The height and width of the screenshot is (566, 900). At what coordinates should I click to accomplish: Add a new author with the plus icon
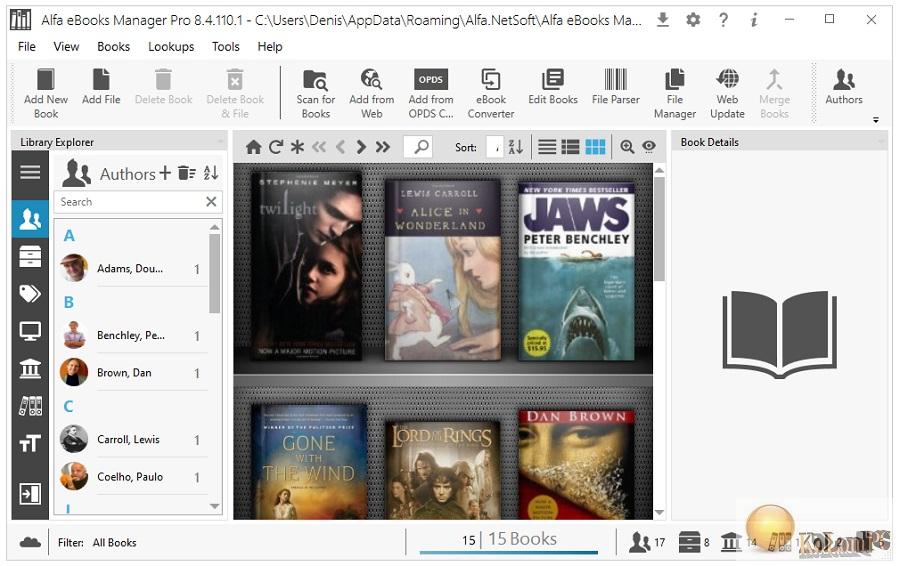pos(165,173)
